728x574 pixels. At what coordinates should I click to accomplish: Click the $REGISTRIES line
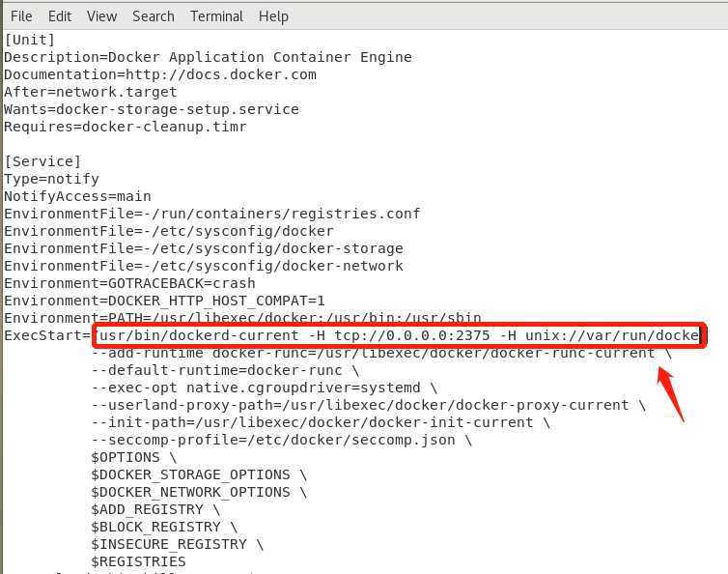[x=138, y=561]
